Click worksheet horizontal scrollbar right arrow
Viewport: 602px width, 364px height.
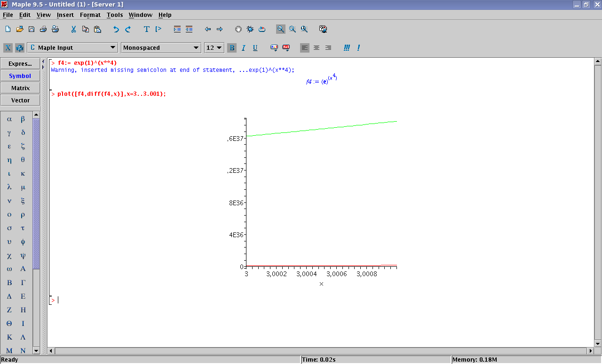pos(590,351)
